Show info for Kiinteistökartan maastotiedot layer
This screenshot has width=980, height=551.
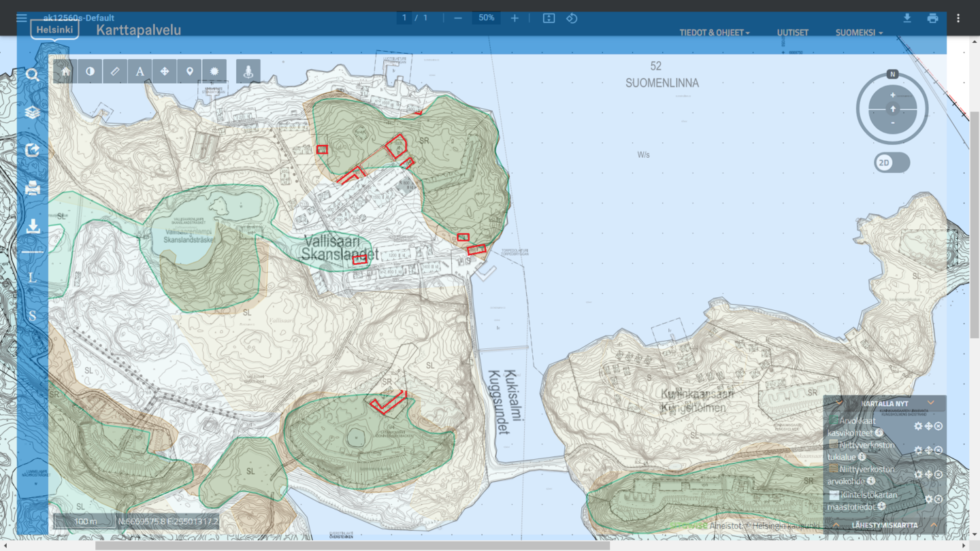click(x=881, y=506)
